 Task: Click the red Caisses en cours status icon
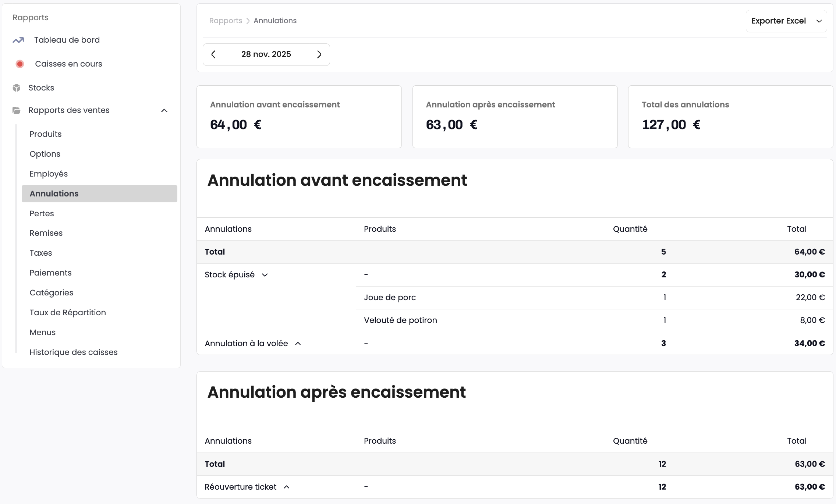pyautogui.click(x=20, y=64)
